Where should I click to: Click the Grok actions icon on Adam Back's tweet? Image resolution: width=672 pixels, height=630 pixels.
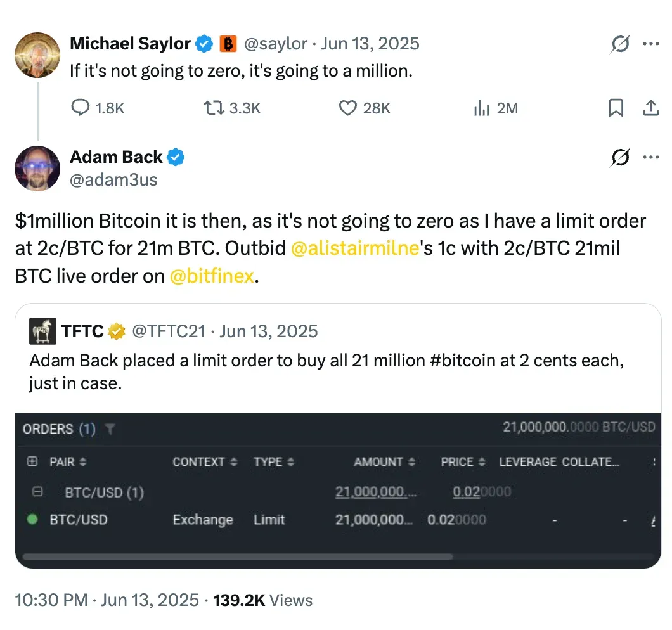point(620,157)
